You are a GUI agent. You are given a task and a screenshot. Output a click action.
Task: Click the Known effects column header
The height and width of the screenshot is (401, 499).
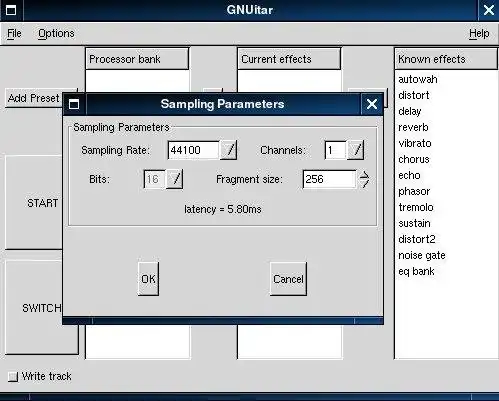(446, 59)
